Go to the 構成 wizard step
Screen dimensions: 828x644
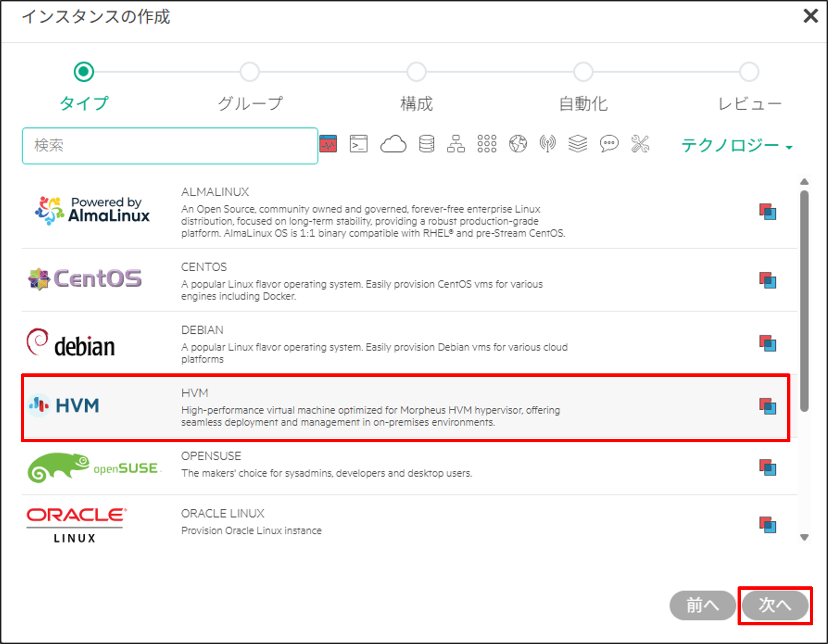(x=417, y=104)
